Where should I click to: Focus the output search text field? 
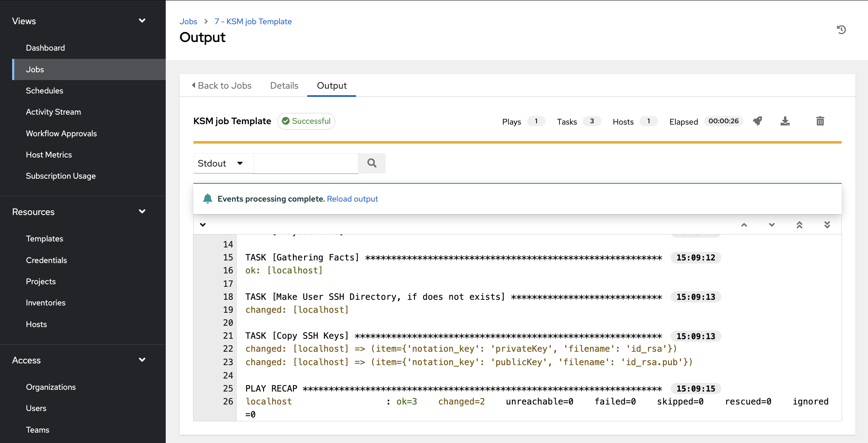pos(305,164)
